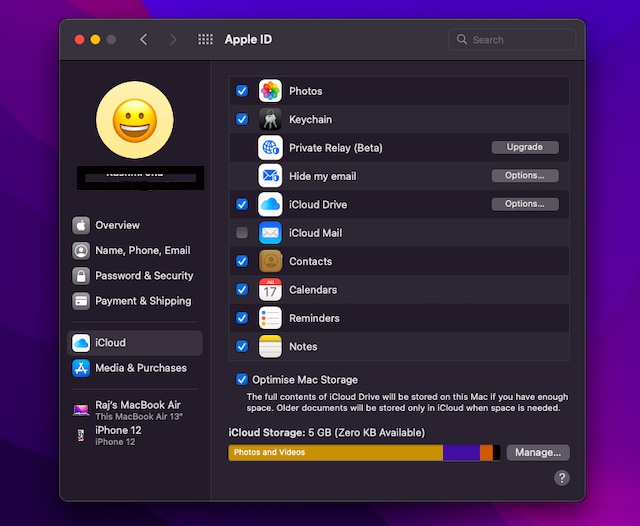Click the person icon for Name, Phone, Email
640x526 pixels.
[x=81, y=251]
